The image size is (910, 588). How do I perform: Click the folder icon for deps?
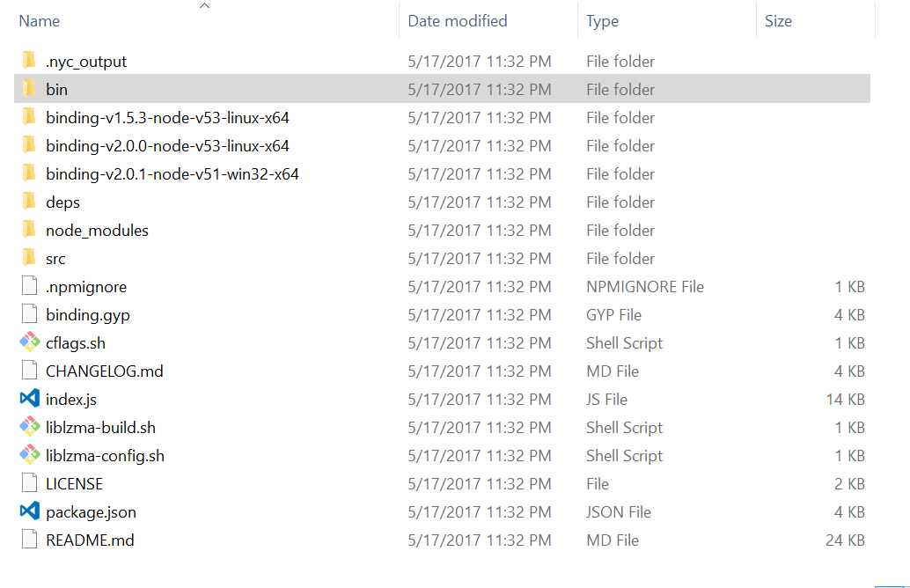[28, 202]
